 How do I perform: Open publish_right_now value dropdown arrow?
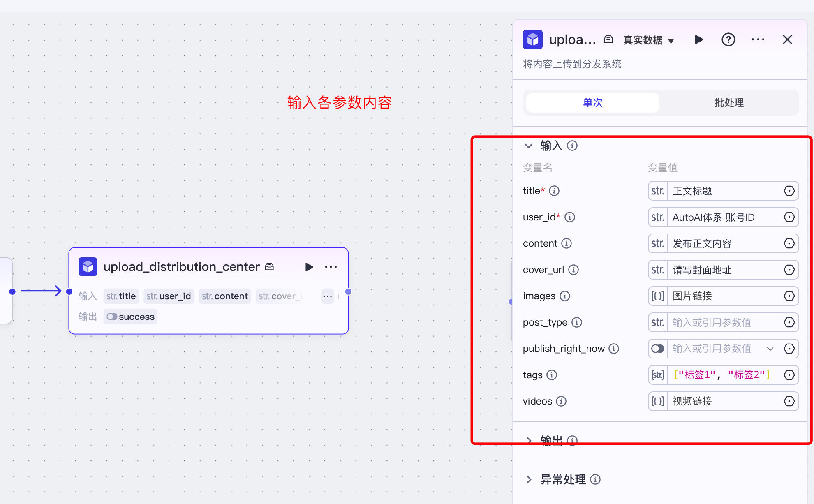click(x=770, y=349)
